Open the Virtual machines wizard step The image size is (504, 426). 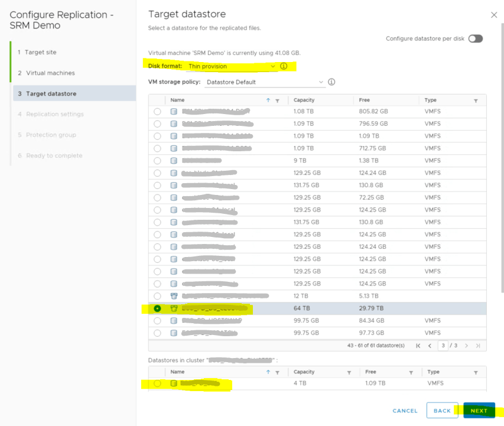[50, 73]
